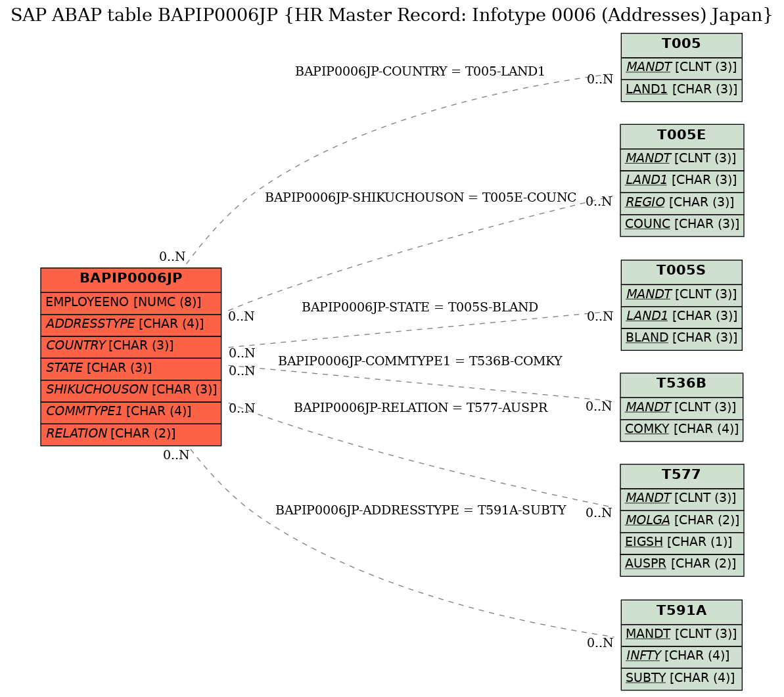The image size is (784, 697).
Task: Open the T591A table header
Action: [x=681, y=612]
